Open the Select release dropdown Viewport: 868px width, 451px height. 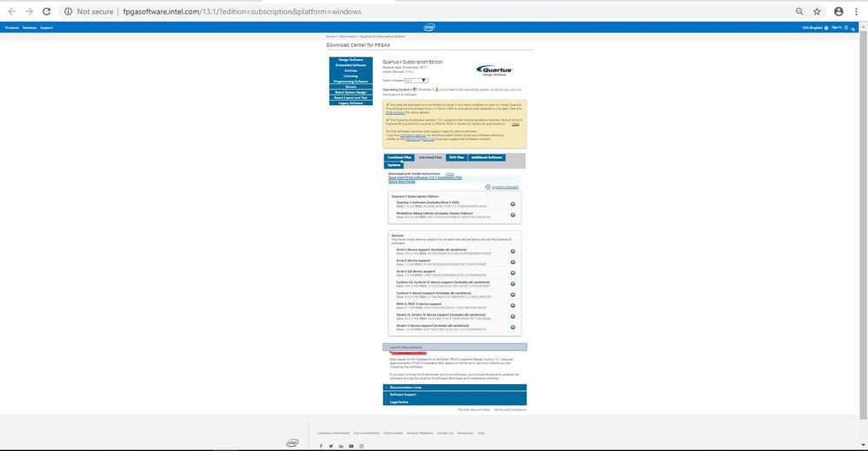pos(415,81)
